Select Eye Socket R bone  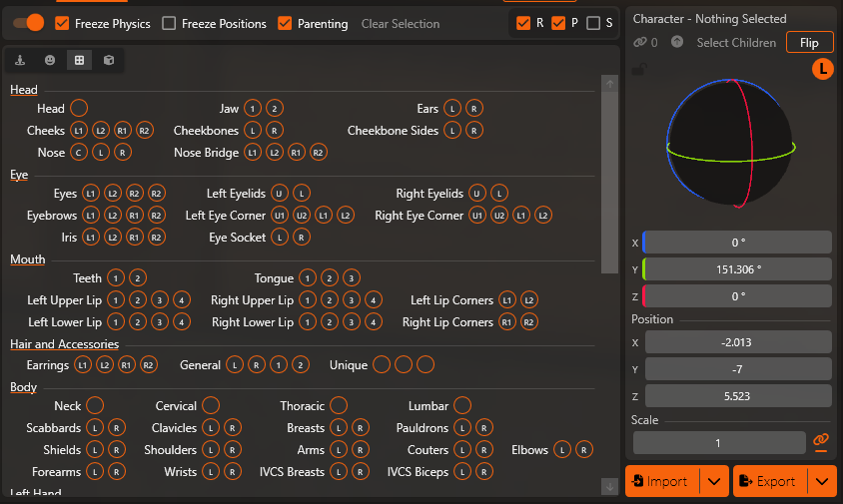tap(302, 237)
